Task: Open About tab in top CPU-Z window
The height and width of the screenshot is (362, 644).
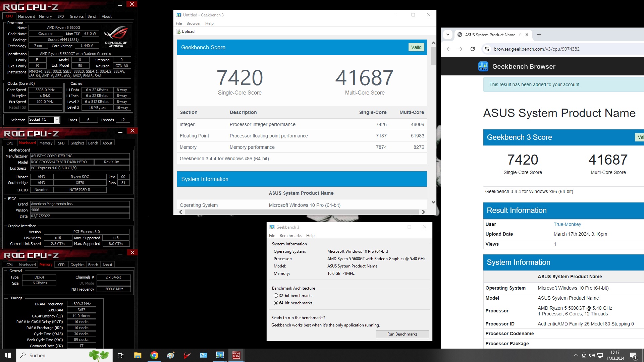Action: (107, 16)
